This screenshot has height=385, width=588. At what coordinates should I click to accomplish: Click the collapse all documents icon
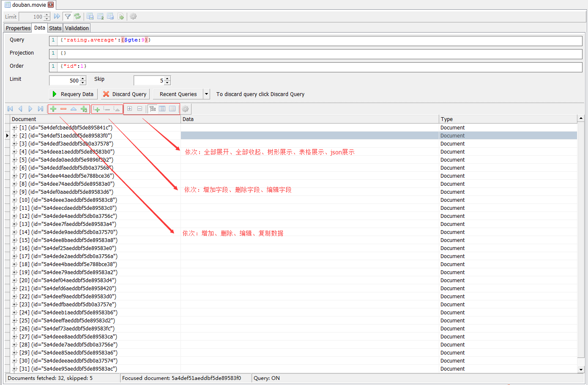(x=139, y=109)
